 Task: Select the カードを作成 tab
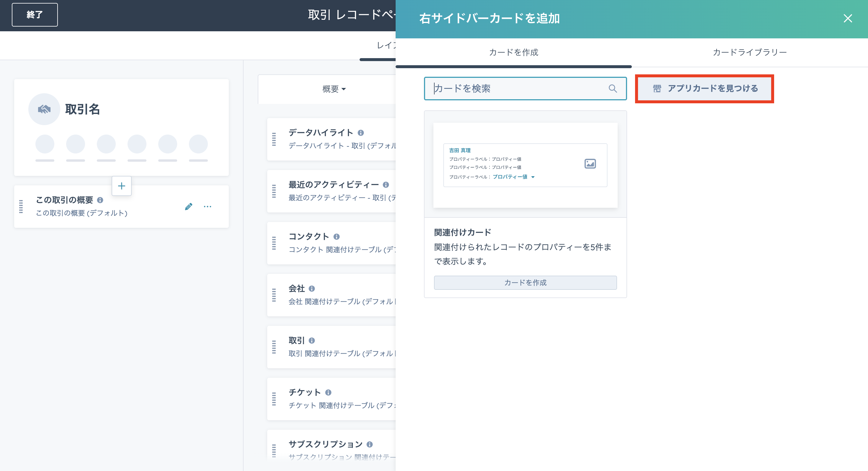point(513,52)
